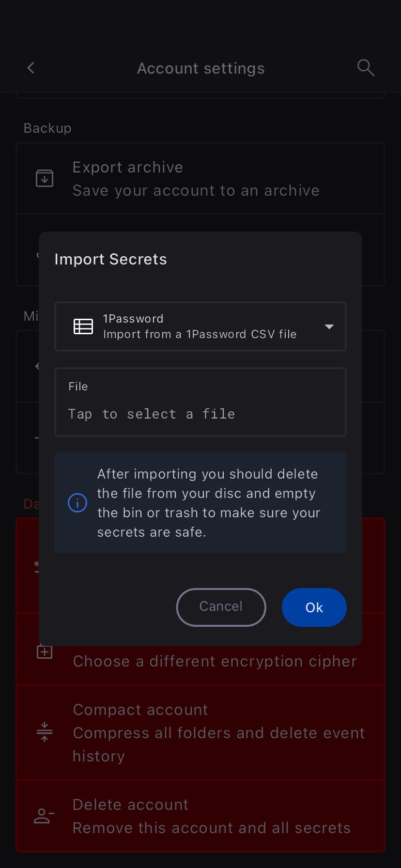The image size is (401, 868).
Task: Choose a different encryption cipher entry
Action: 215,662
